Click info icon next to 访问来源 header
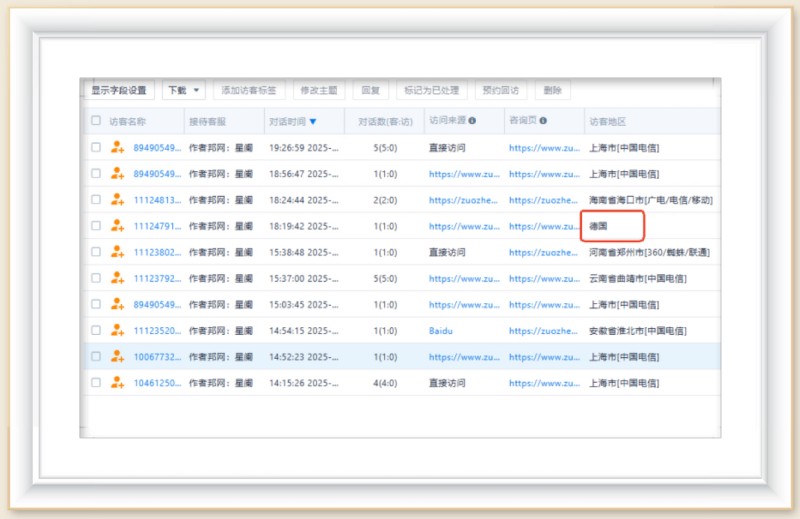The height and width of the screenshot is (519, 800). tap(472, 121)
